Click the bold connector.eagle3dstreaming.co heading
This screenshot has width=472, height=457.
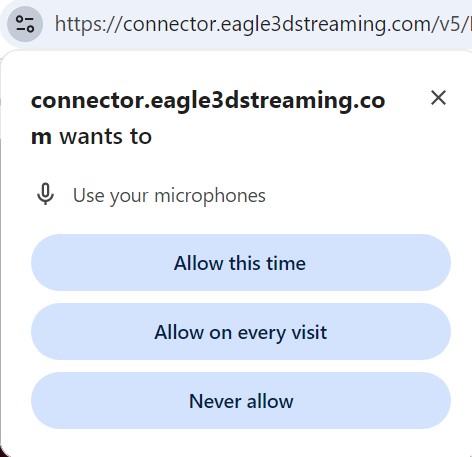coord(208,100)
